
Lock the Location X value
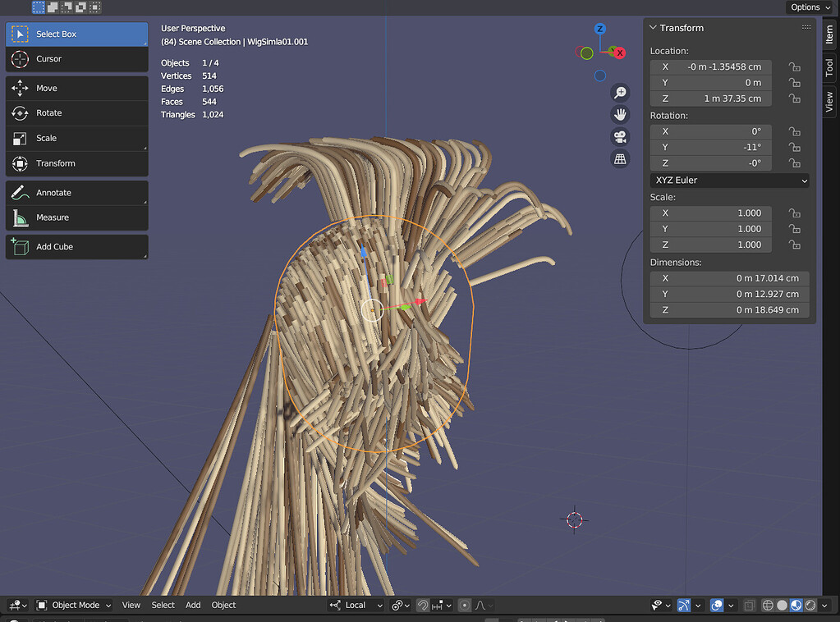tap(795, 67)
